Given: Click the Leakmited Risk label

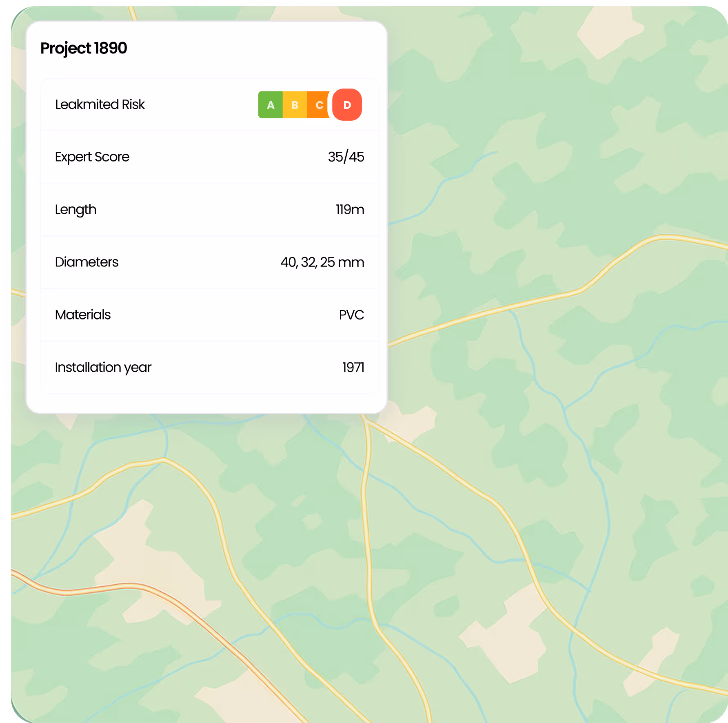Looking at the screenshot, I should click(100, 104).
